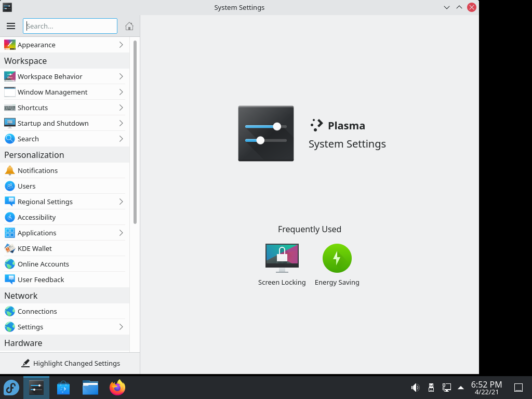Click the sidebar vertical scrollbar
The width and height of the screenshot is (532, 399).
pyautogui.click(x=135, y=132)
